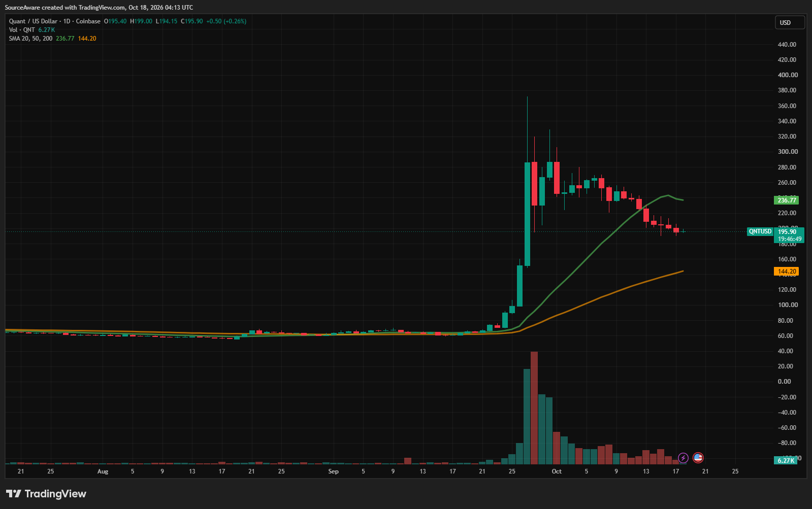The image size is (812, 509).
Task: Click the tallest red volume bar
Action: pos(534,408)
